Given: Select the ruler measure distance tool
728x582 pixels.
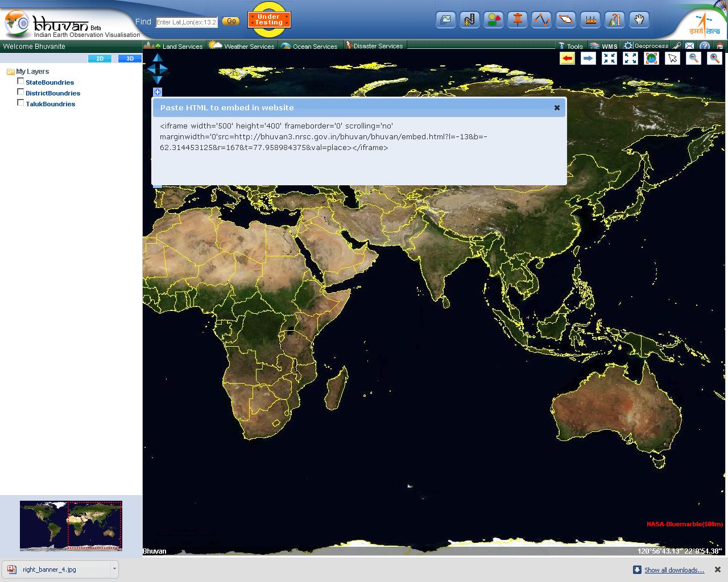Looking at the screenshot, I should pos(590,20).
